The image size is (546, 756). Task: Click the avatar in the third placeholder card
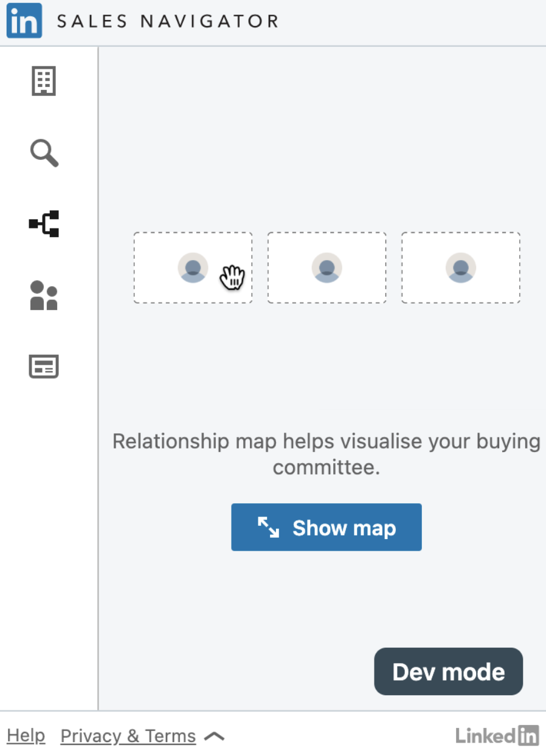coord(460,267)
